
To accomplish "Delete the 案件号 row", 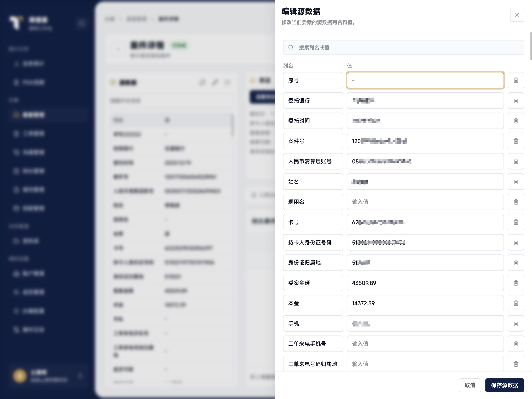I will [516, 141].
